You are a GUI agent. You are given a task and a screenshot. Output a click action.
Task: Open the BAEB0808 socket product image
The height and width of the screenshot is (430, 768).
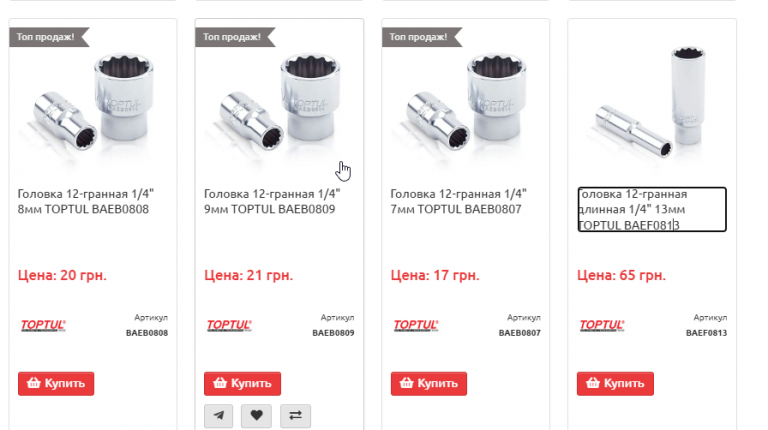click(x=93, y=102)
